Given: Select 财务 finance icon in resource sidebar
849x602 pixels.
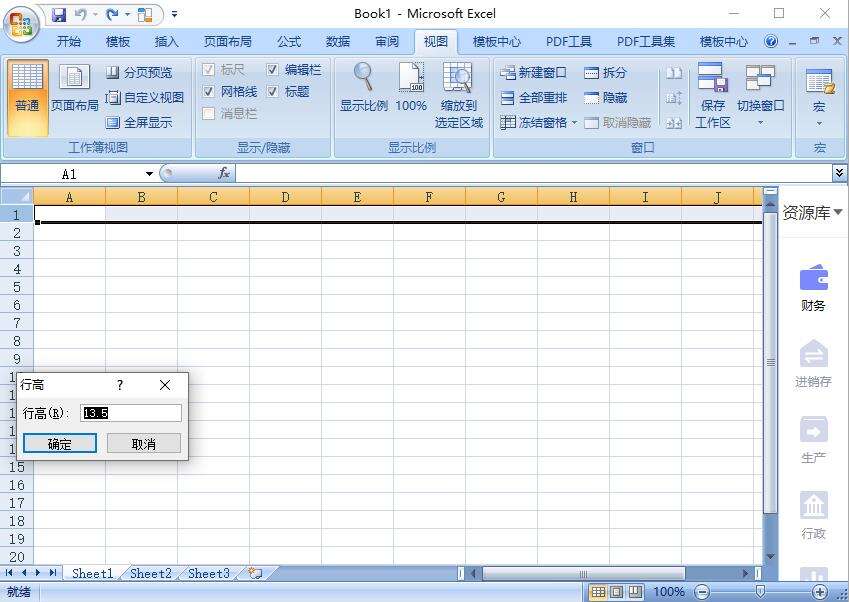Looking at the screenshot, I should [813, 288].
